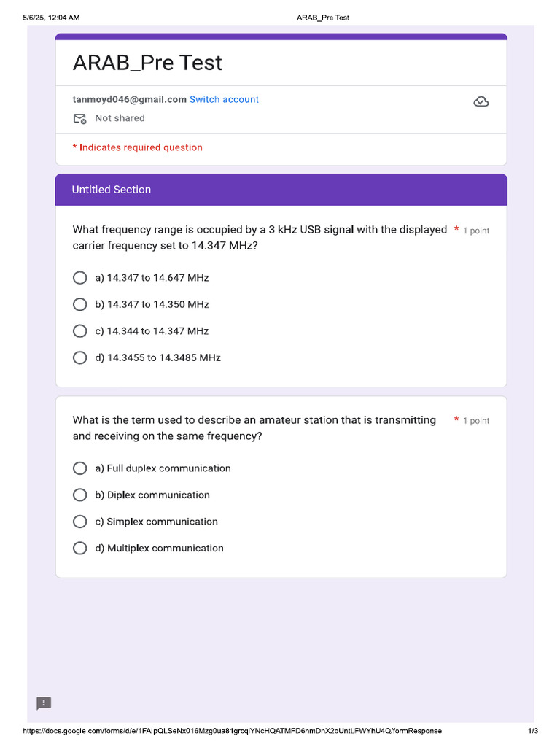
Task: Click the Indicates required question notice
Action: click(137, 147)
